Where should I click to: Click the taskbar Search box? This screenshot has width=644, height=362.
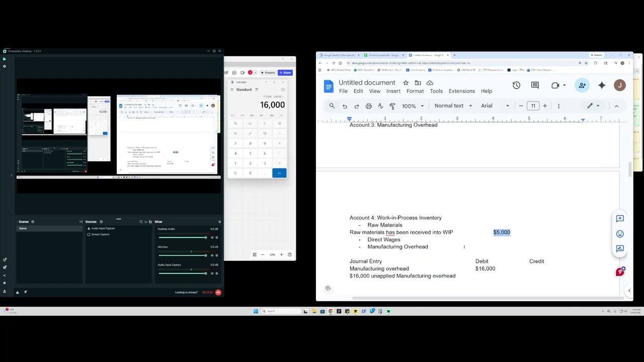click(x=280, y=311)
